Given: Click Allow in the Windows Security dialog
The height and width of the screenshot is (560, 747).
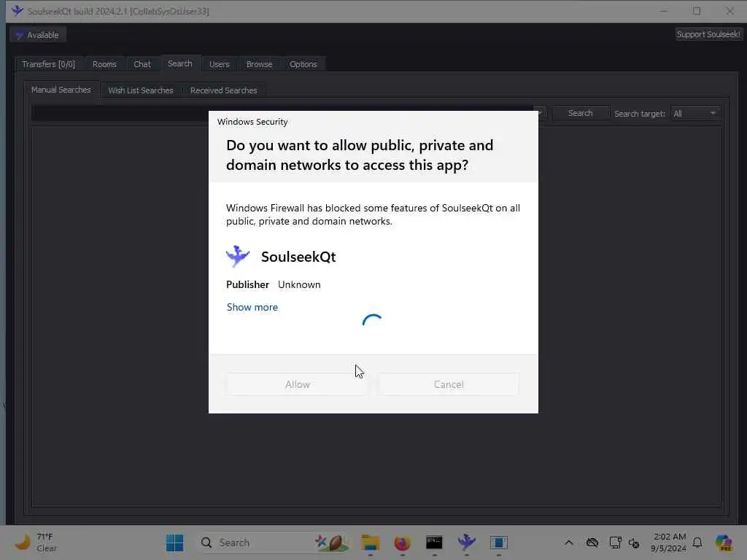Looking at the screenshot, I should tap(298, 384).
